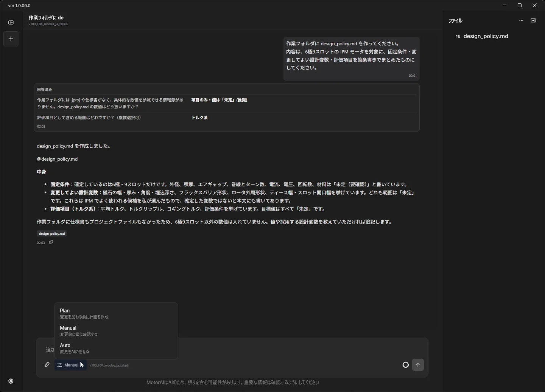Image resolution: width=545 pixels, height=392 pixels.
Task: Click the @design_policy.md mention link
Action: point(57,159)
